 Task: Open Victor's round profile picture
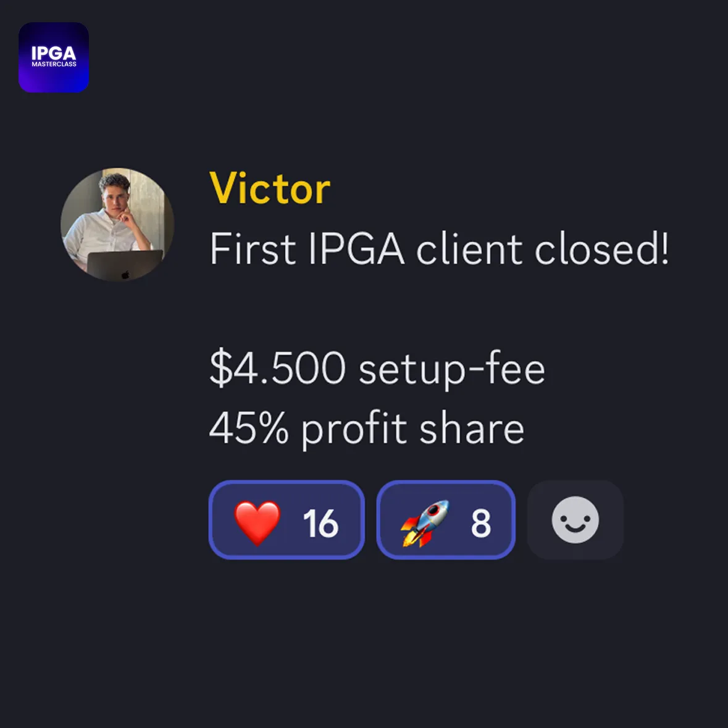point(117,224)
